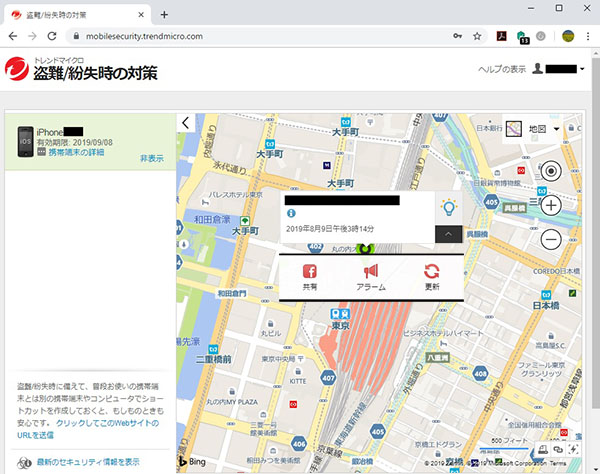Click the Trend Micro logo

[16, 69]
